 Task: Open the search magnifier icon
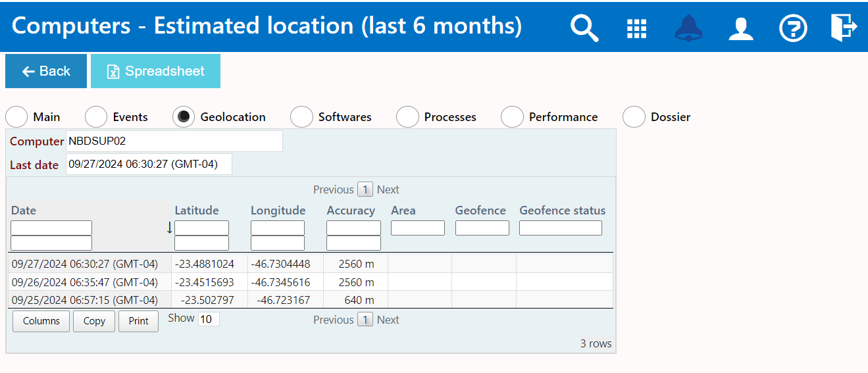(x=584, y=28)
